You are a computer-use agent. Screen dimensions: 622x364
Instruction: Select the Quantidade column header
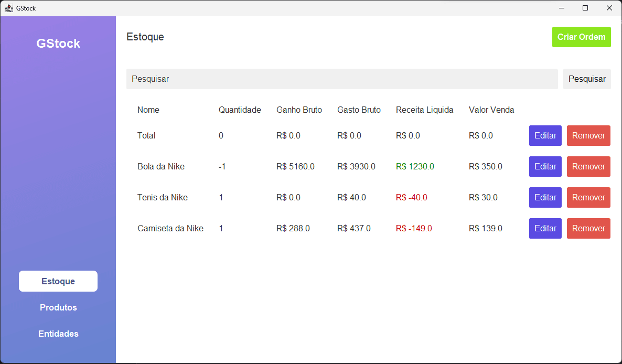tap(240, 110)
